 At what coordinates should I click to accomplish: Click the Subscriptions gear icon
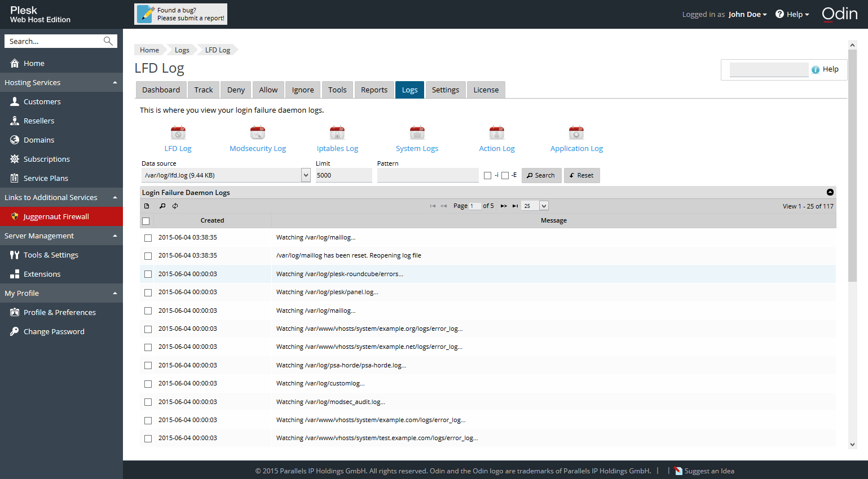(x=15, y=159)
